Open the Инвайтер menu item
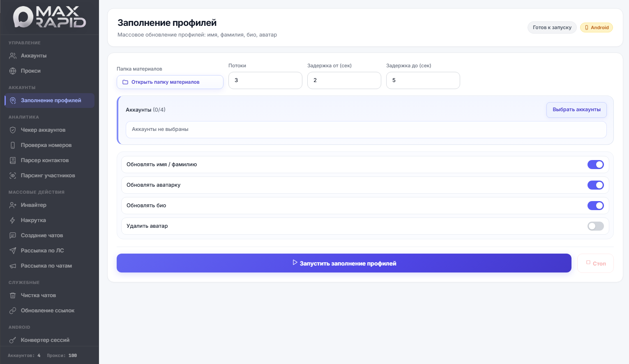 pos(34,205)
